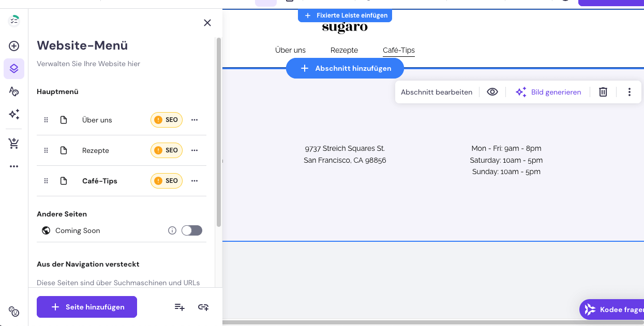Click the Seite hinzufügen button
The image size is (644, 326).
(x=87, y=307)
